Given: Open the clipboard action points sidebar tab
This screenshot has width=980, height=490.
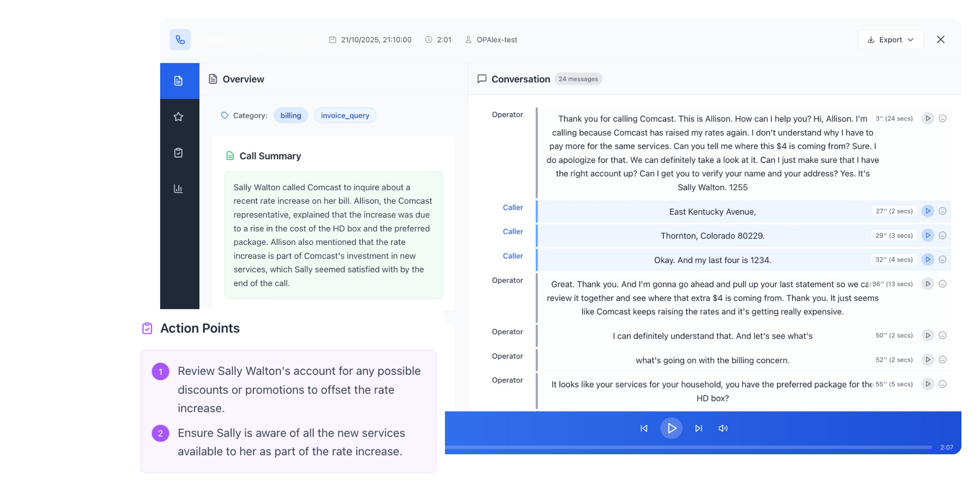Looking at the screenshot, I should click(178, 153).
